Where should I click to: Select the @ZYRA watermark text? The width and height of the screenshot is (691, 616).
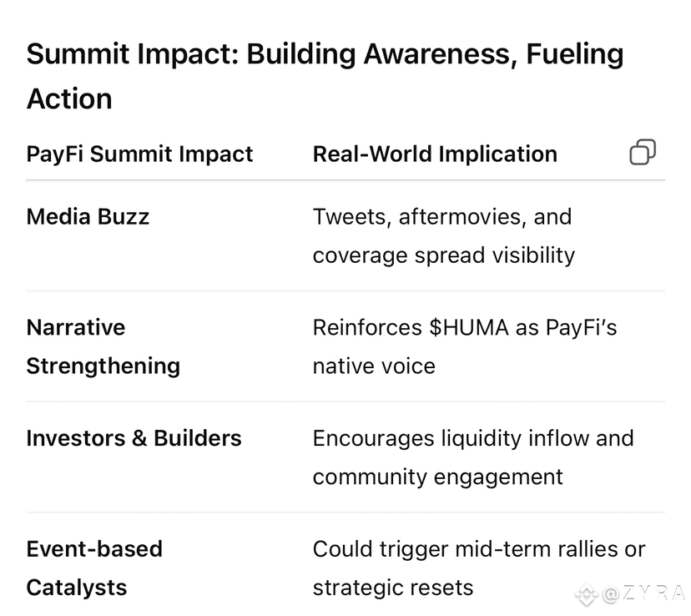(643, 593)
